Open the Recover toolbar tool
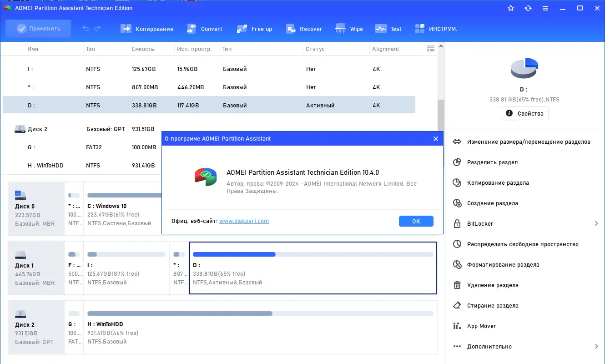 coord(304,29)
